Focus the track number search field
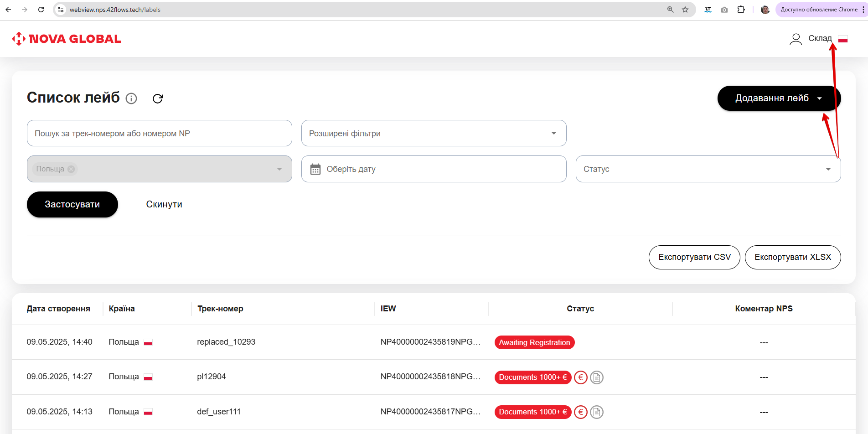This screenshot has width=868, height=434. [159, 133]
